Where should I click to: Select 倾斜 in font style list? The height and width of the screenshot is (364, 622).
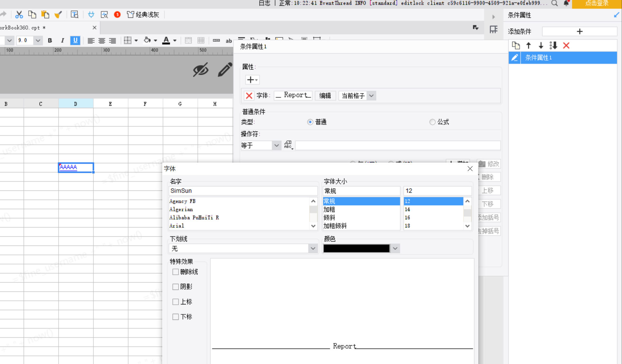click(x=361, y=218)
